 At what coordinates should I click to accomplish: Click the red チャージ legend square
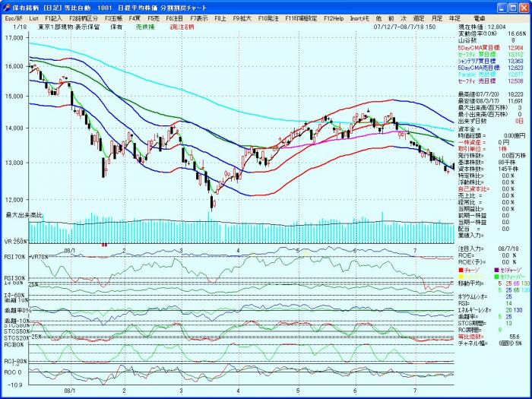[x=461, y=270]
